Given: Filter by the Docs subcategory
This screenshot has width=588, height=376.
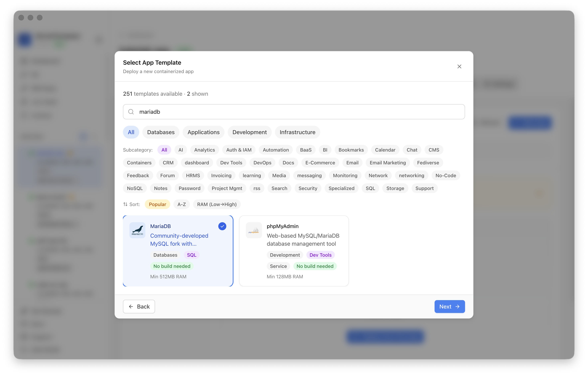Looking at the screenshot, I should [288, 163].
